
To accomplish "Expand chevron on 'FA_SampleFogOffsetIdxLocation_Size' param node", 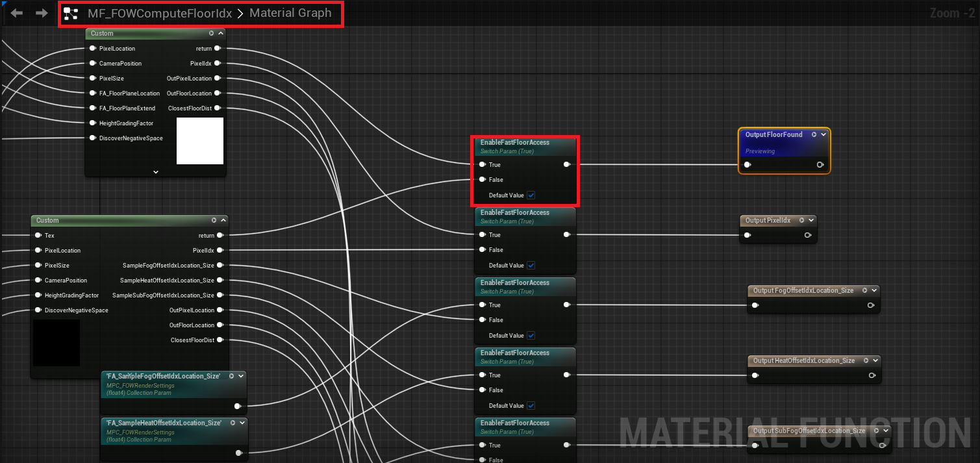I will coord(242,376).
